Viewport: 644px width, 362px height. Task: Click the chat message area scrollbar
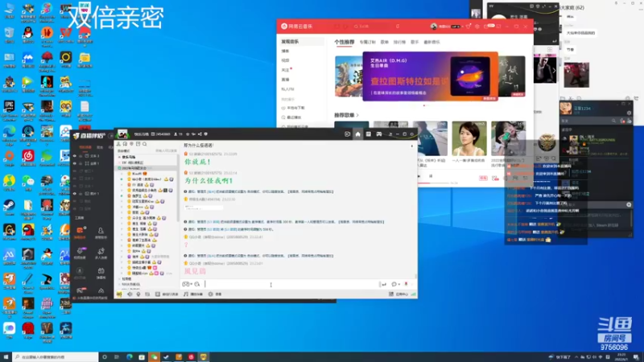coord(415,276)
